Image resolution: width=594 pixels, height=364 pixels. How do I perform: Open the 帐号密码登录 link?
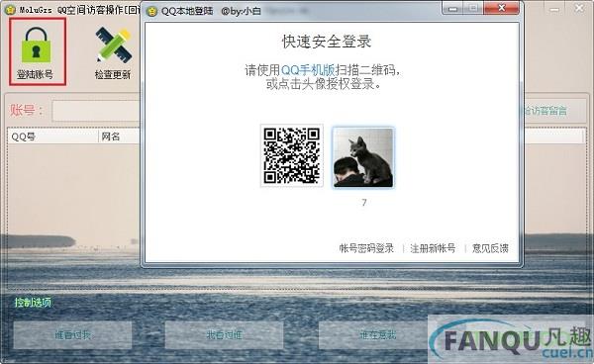click(366, 248)
